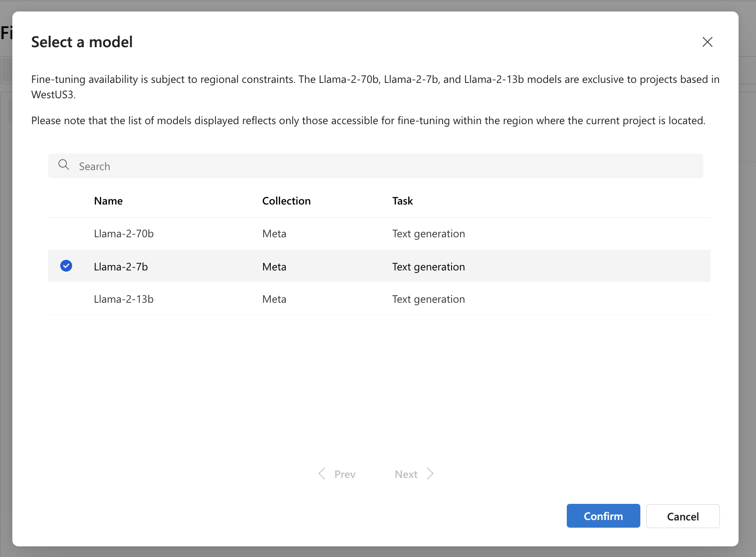
Task: Click Text generation in Llama-2-13b row
Action: point(429,299)
